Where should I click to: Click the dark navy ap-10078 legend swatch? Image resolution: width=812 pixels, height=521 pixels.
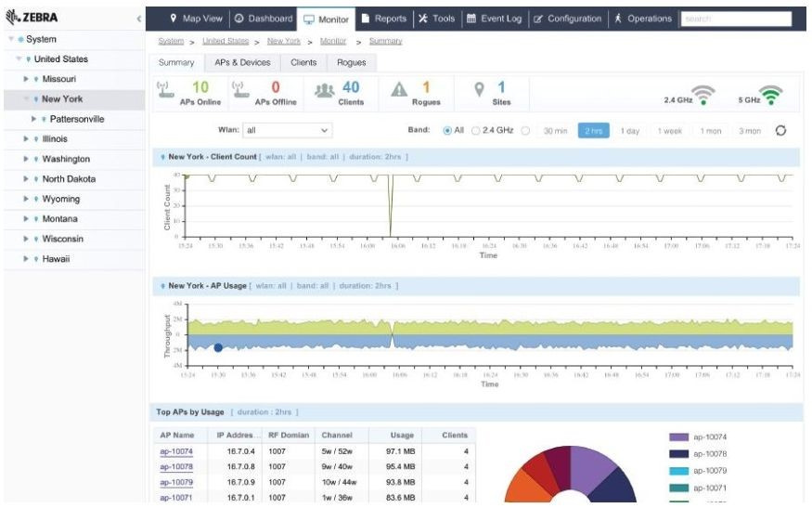(679, 454)
